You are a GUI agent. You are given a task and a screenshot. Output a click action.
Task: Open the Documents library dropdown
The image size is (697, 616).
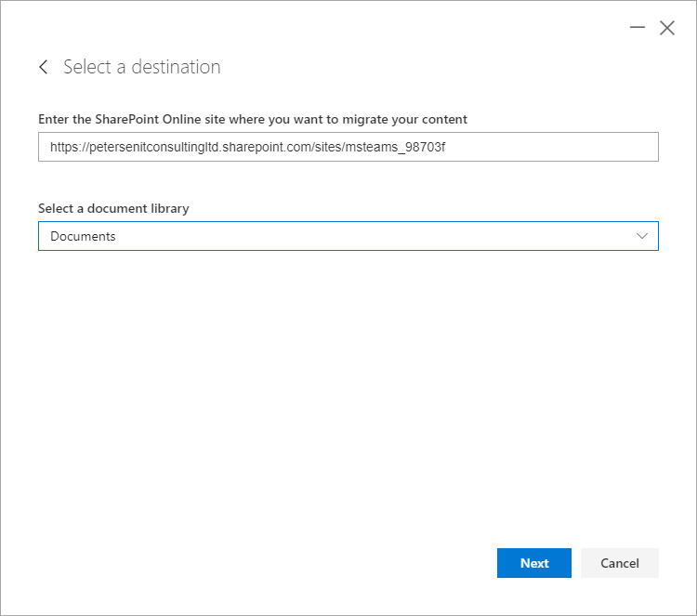(x=348, y=236)
